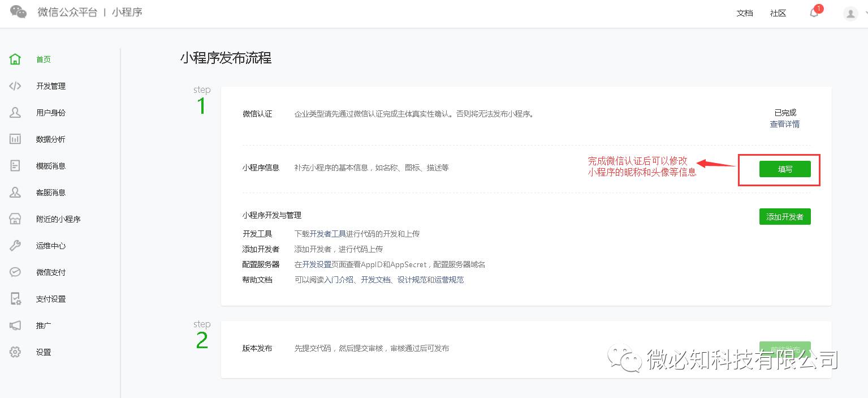Click the 运维中心 wrench icon
This screenshot has height=398, width=868.
tap(15, 246)
